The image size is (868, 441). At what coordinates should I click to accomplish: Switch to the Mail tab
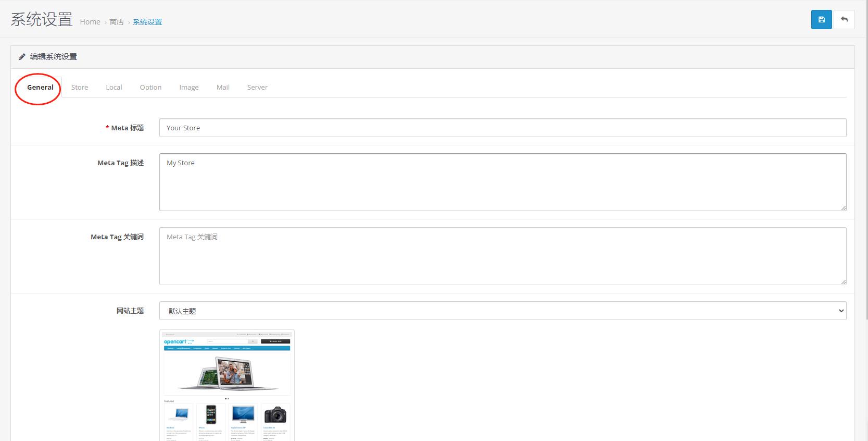tap(223, 87)
